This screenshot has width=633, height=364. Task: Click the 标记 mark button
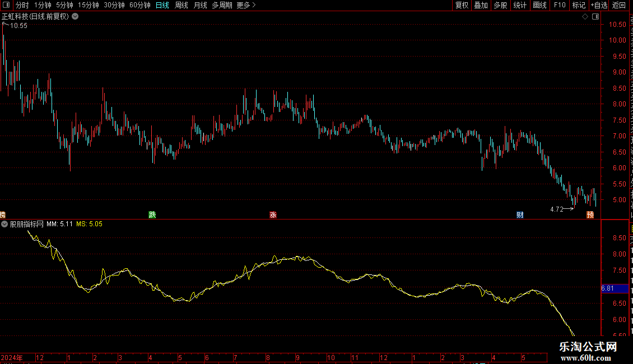click(x=579, y=5)
